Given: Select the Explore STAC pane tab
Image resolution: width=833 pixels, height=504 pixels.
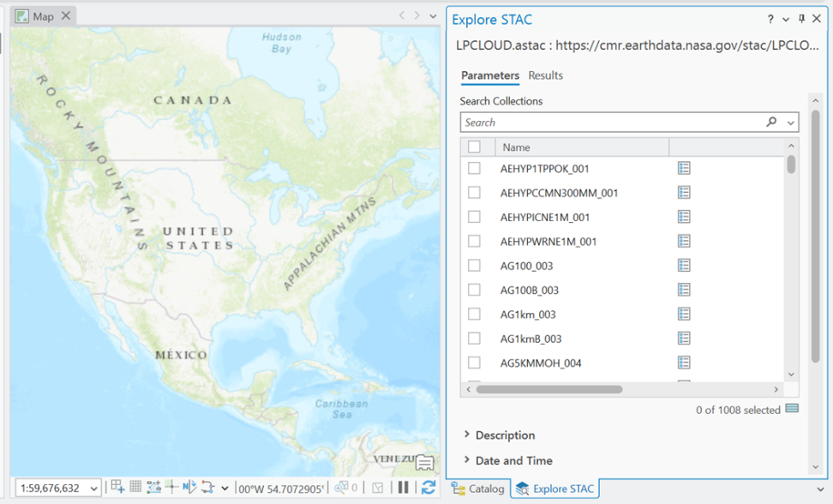Looking at the screenshot, I should coord(554,489).
